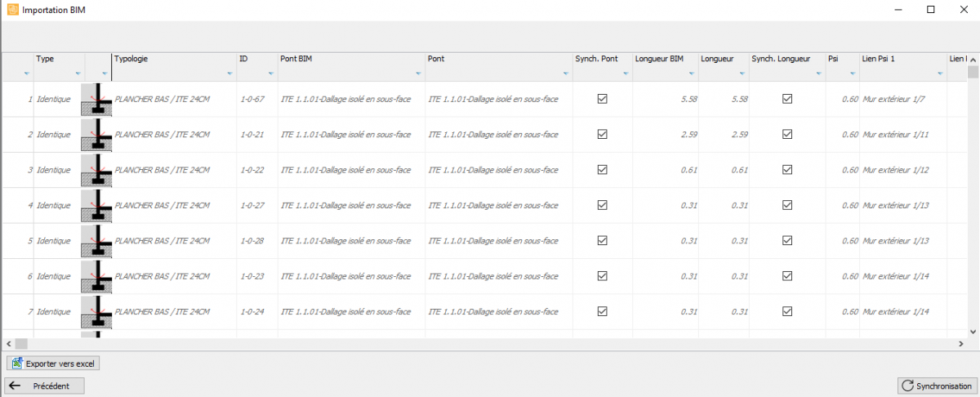This screenshot has height=397, width=980.
Task: Click the thermal bridge icon in row 1
Action: 97,99
